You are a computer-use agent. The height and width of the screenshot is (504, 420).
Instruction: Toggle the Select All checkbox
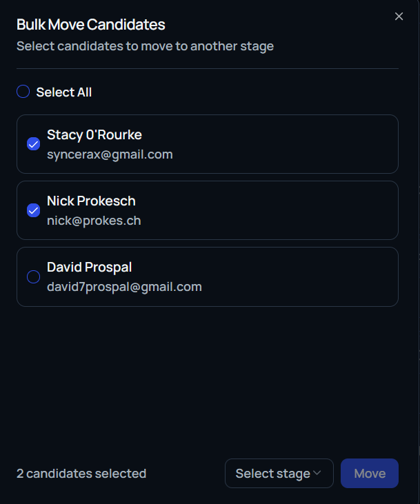(23, 92)
